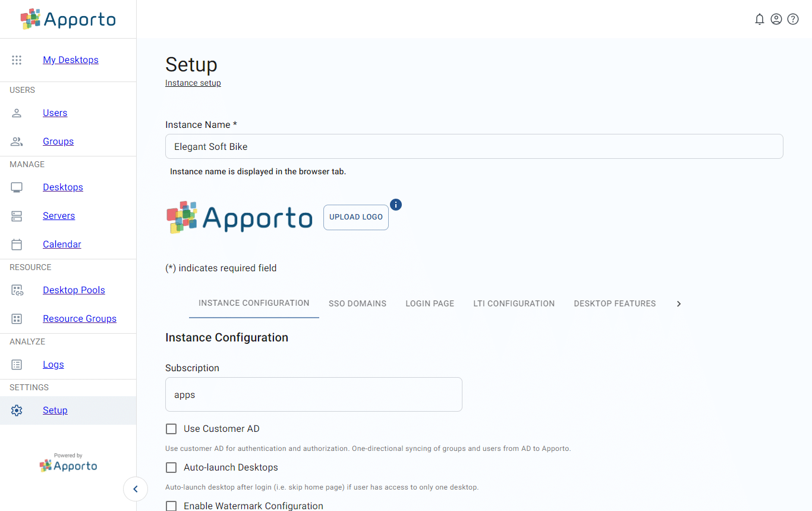812x511 pixels.
Task: Select the Servers icon in sidebar
Action: coord(16,215)
